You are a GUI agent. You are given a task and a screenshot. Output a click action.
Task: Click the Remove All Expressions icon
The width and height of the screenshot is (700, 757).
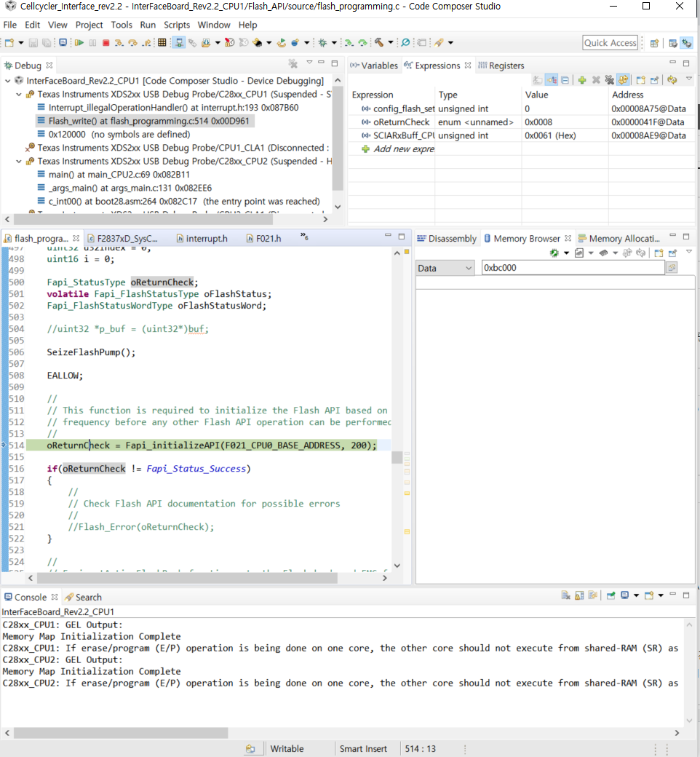(609, 80)
